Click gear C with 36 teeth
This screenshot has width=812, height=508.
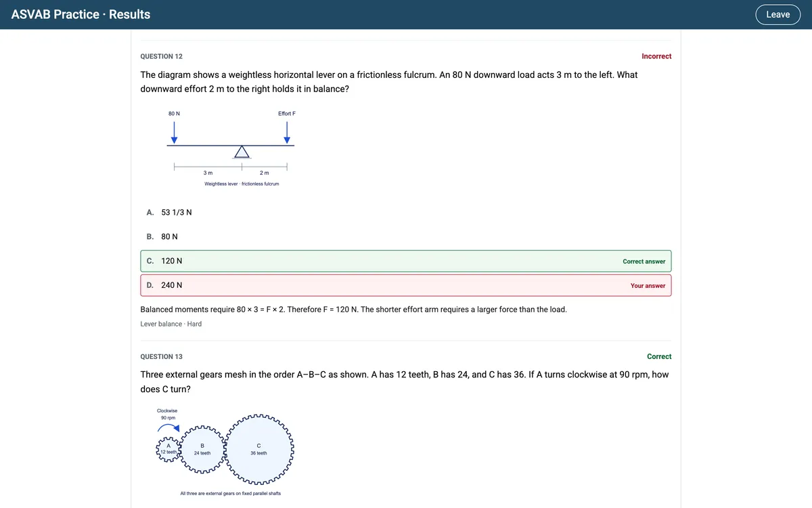[258, 449]
